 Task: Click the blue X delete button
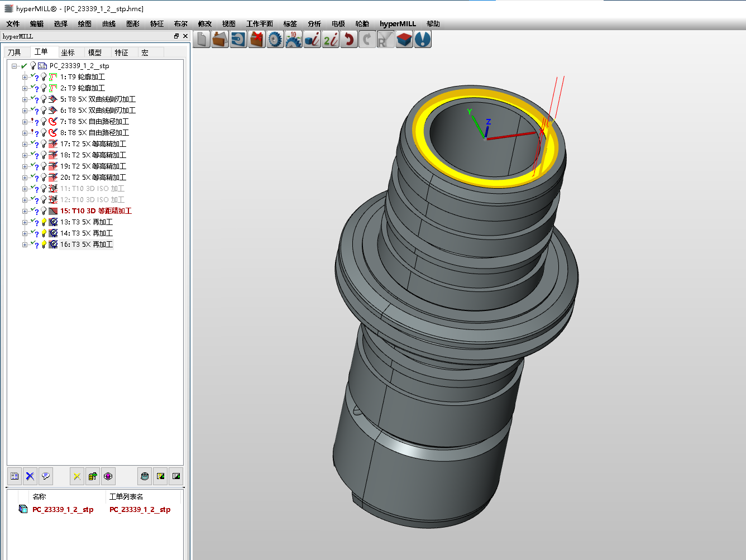(30, 476)
